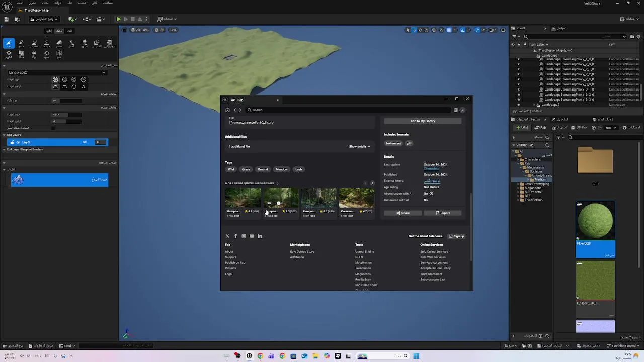Toggle visibility eye of Layer in Edit Layers

(x=18, y=142)
